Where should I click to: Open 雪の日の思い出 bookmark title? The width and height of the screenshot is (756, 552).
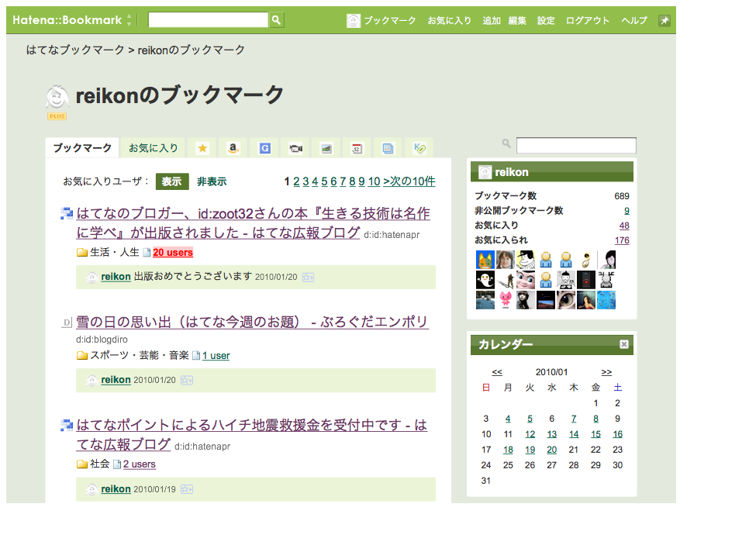pyautogui.click(x=252, y=322)
